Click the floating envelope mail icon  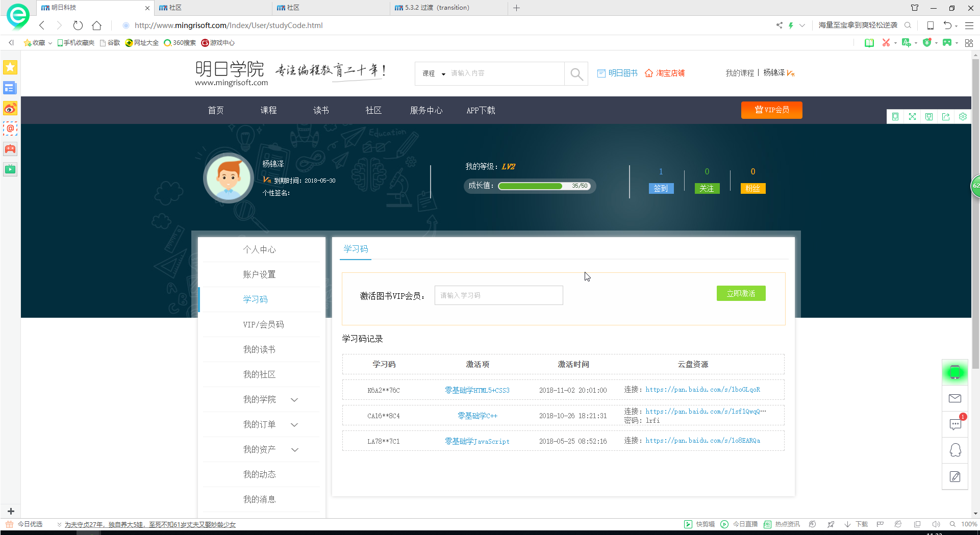[x=955, y=398]
